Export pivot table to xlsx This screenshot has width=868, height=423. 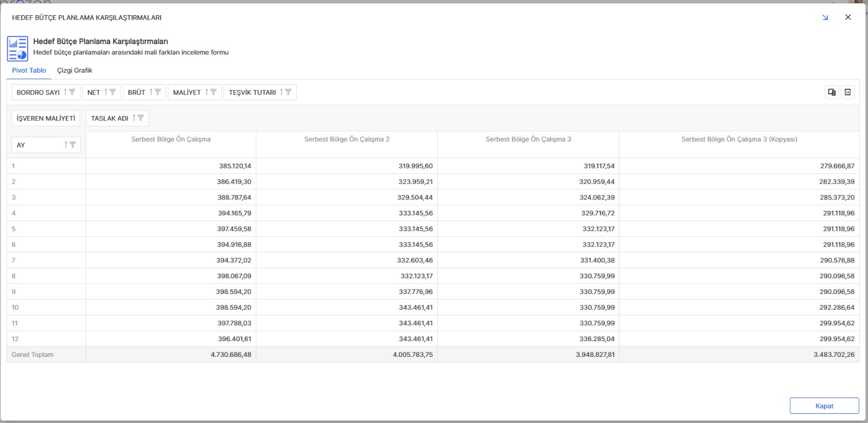pyautogui.click(x=847, y=92)
